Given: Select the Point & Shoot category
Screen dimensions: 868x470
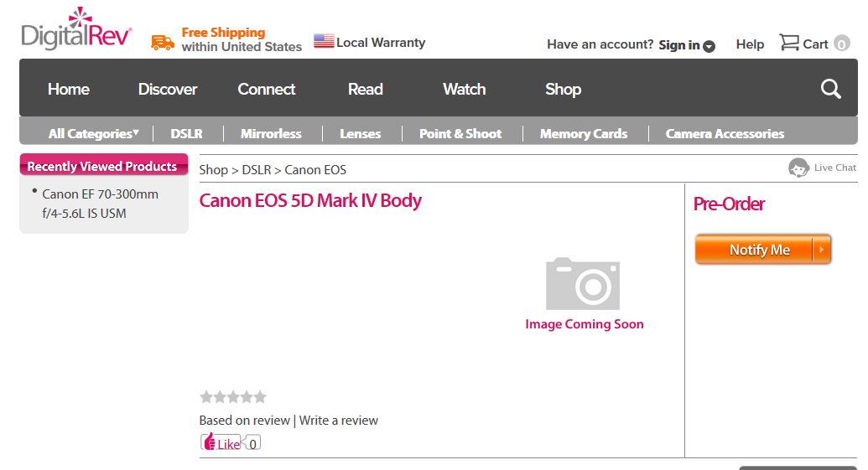Looking at the screenshot, I should (460, 133).
